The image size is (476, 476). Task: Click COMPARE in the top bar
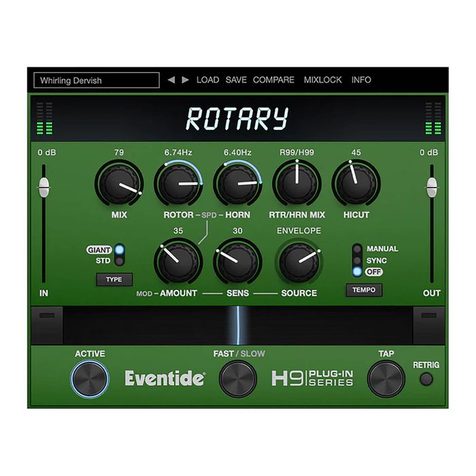coord(273,80)
